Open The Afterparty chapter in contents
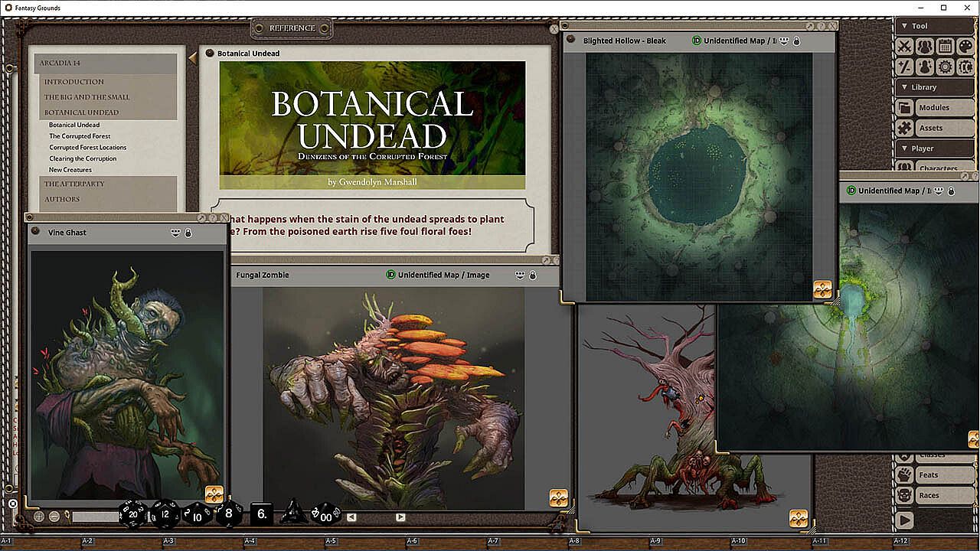The height and width of the screenshot is (551, 980). (74, 184)
